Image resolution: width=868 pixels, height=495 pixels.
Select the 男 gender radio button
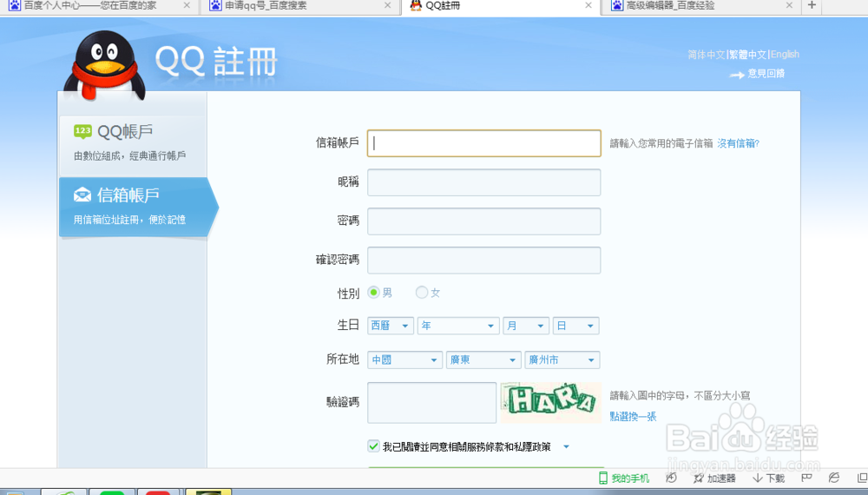(373, 293)
